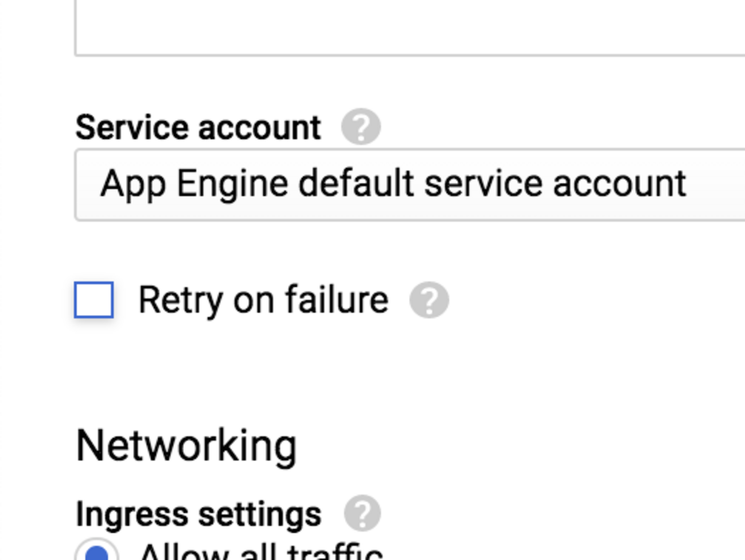This screenshot has height=560, width=745.
Task: Click the bold "Ingress settings" label
Action: coord(198,514)
